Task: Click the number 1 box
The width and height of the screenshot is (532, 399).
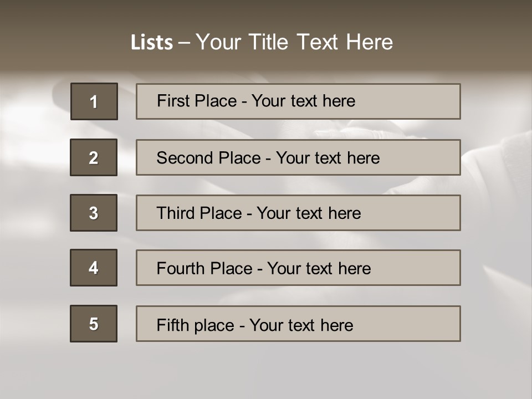Action: (94, 101)
